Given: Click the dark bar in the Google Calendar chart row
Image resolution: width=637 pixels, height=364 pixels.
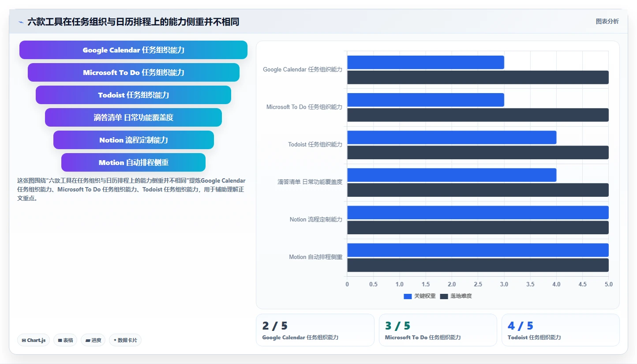Looking at the screenshot, I should pos(478,77).
